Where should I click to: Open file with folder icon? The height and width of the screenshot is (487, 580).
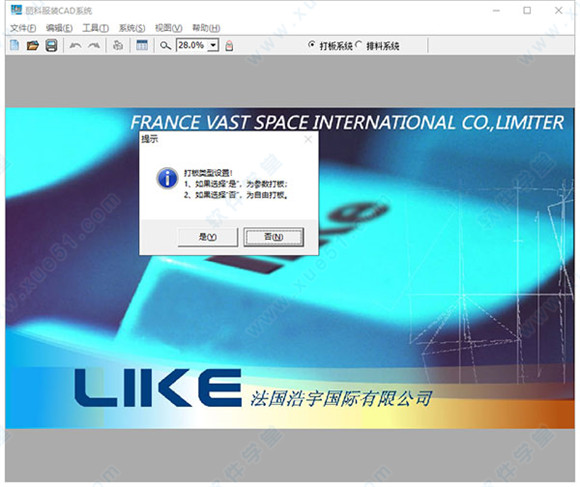click(33, 45)
